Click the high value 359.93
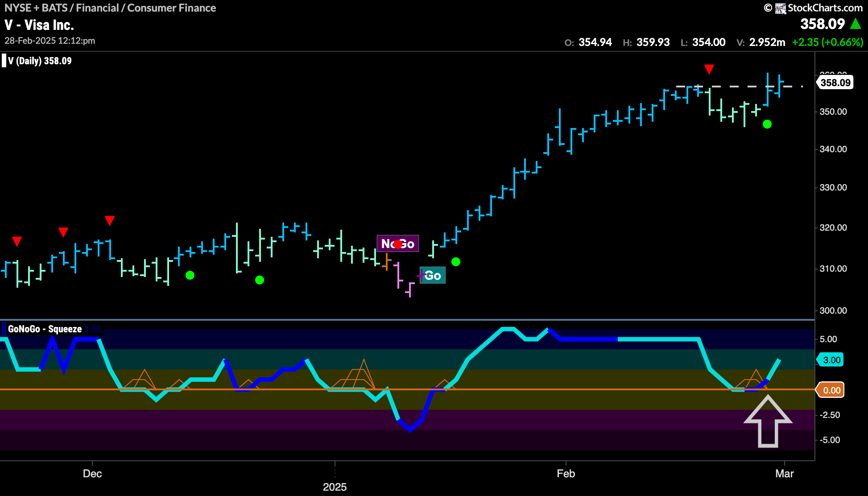 (653, 42)
